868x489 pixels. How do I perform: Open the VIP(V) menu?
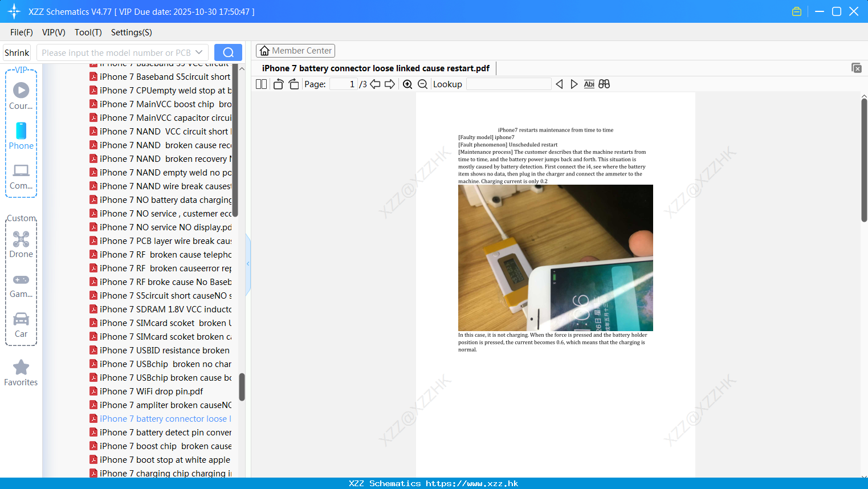(x=54, y=32)
